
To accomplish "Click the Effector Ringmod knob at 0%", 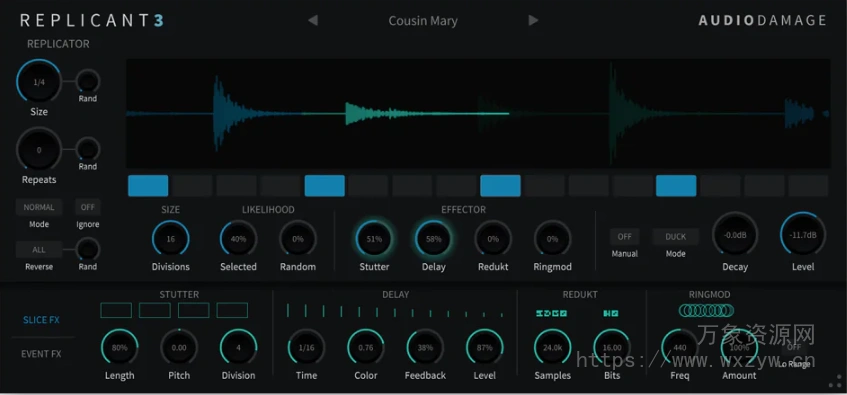I will coord(553,239).
